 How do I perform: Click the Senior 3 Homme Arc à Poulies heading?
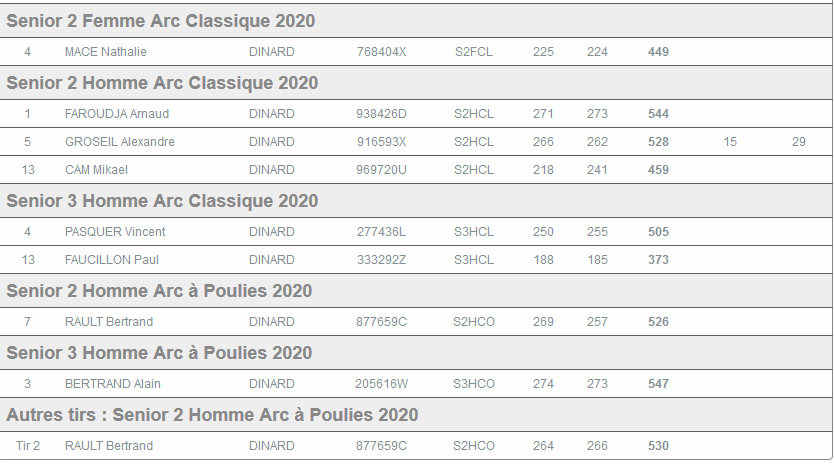coord(159,353)
